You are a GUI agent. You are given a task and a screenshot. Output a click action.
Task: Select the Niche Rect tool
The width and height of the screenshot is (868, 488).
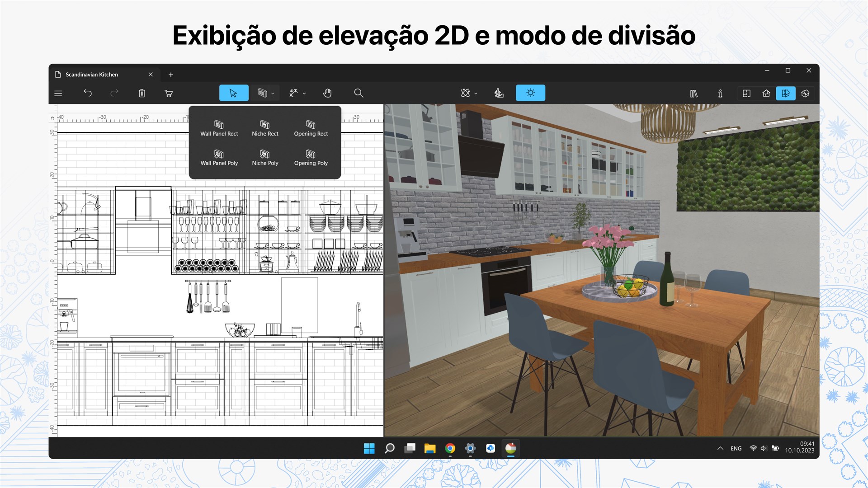(264, 127)
